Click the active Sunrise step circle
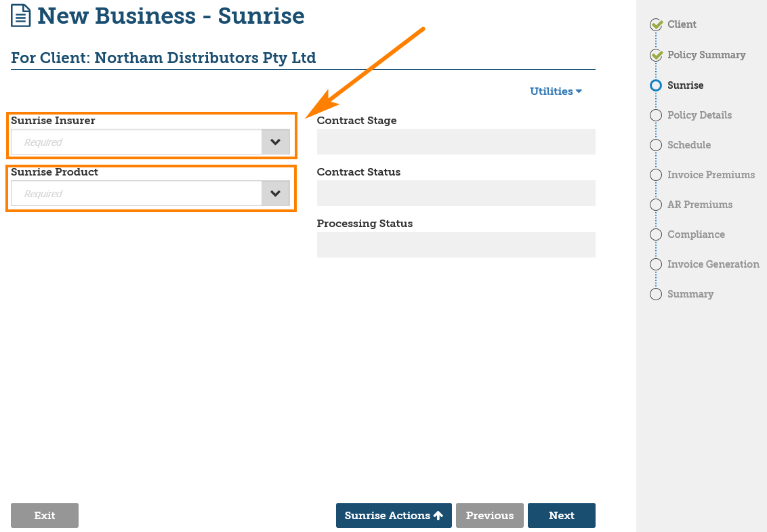This screenshot has width=767, height=532. (655, 85)
